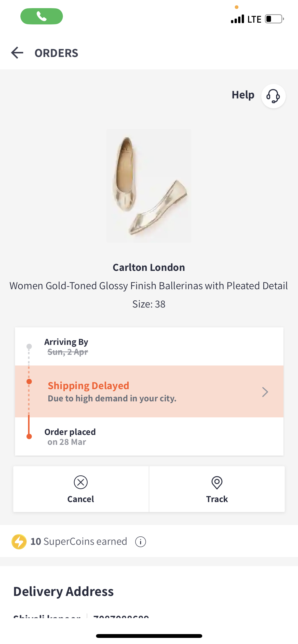
Task: Tap the back arrow beside ORDERS
Action: (x=17, y=53)
